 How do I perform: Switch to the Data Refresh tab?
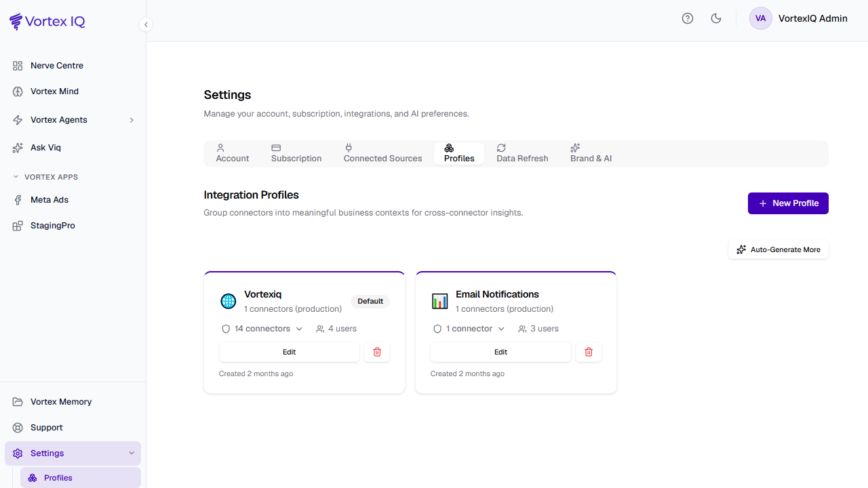pyautogui.click(x=522, y=153)
